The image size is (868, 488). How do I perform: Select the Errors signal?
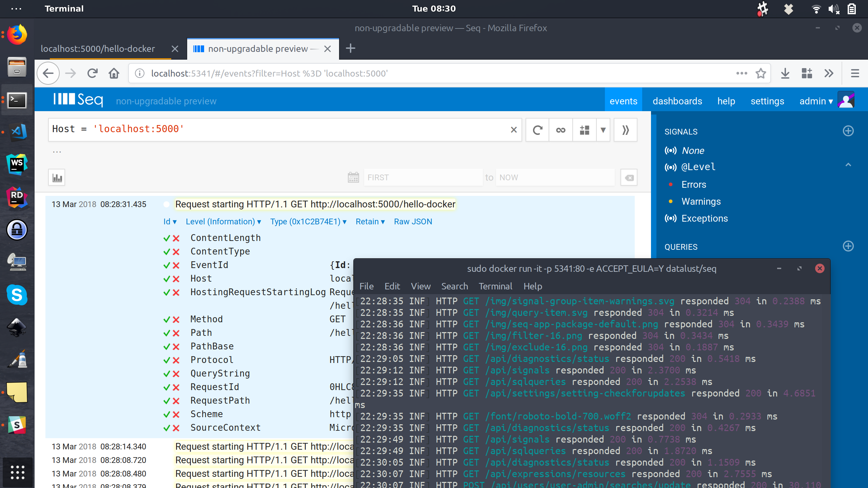pyautogui.click(x=693, y=184)
